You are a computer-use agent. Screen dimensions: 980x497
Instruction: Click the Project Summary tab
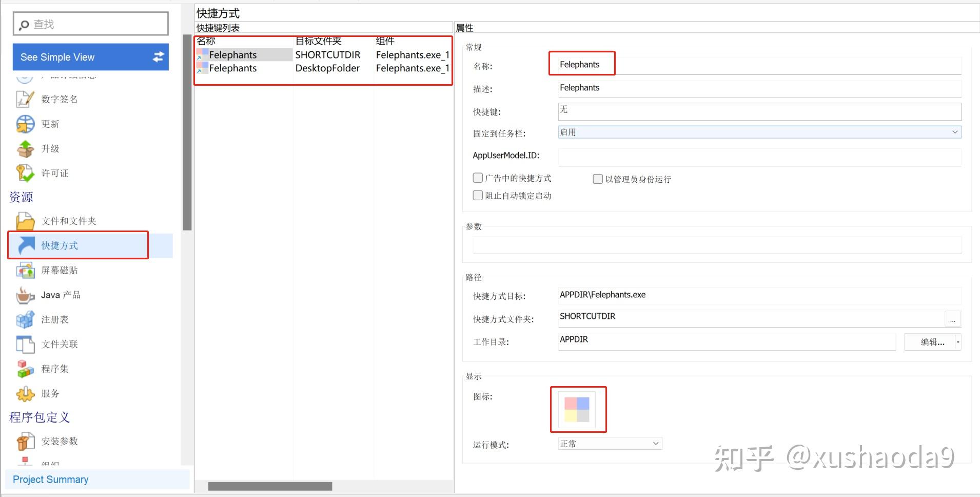(50, 479)
